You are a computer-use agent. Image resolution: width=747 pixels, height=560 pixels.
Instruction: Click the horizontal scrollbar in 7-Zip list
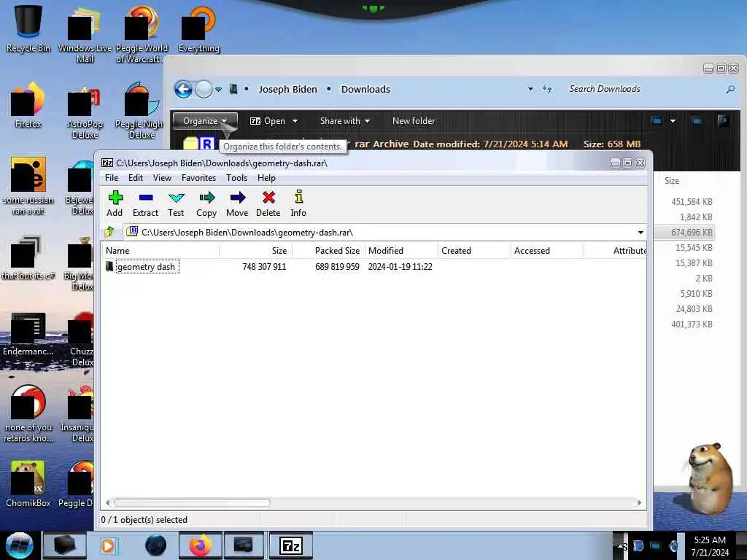click(x=192, y=503)
